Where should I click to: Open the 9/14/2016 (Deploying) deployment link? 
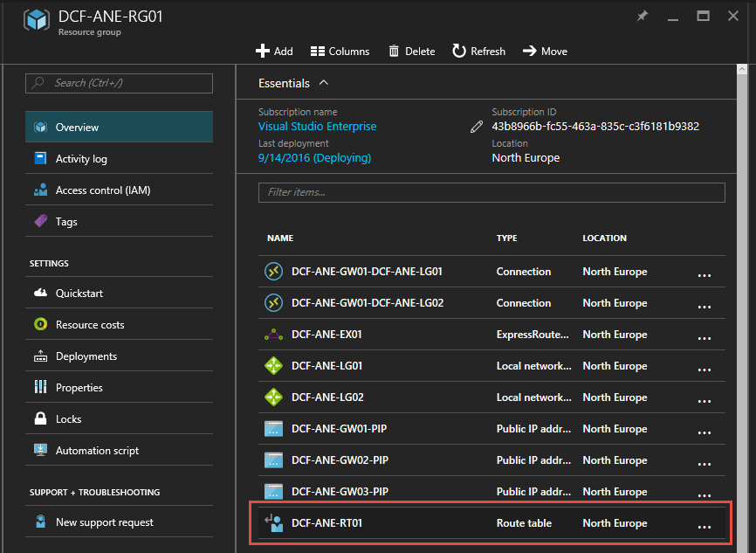click(x=314, y=158)
